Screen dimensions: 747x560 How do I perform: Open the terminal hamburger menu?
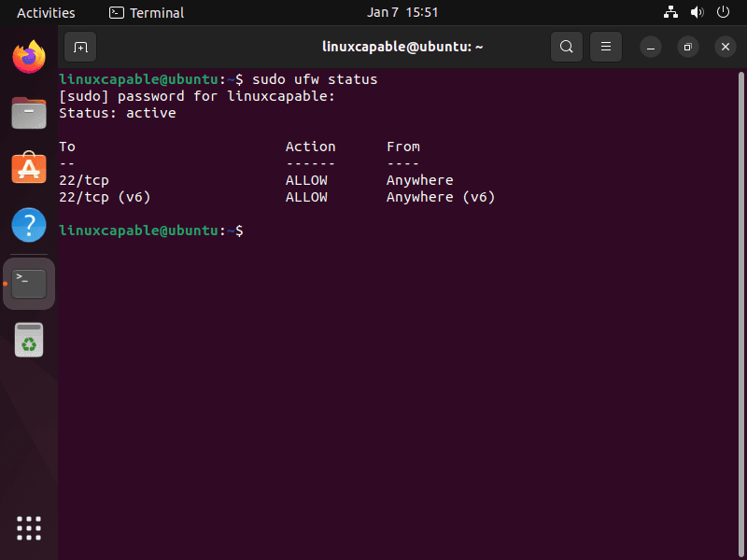coord(605,47)
